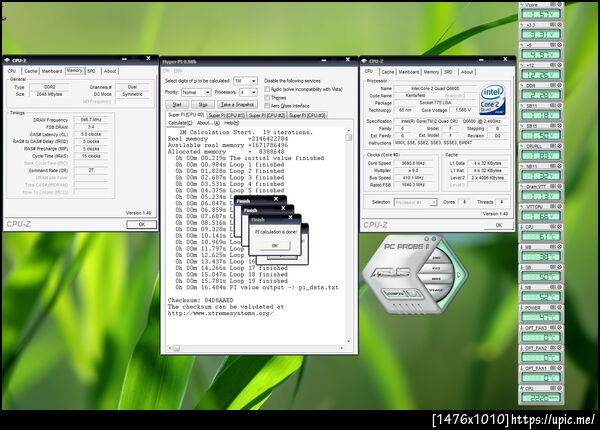The image size is (600, 430).
Task: Click the settings icon on the MB temperature tile
Action: coord(553,247)
